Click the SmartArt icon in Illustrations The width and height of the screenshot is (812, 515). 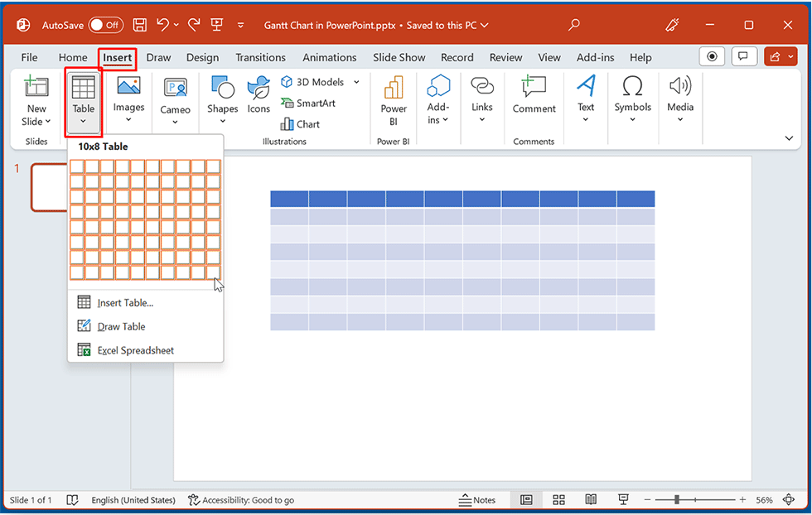(x=288, y=103)
